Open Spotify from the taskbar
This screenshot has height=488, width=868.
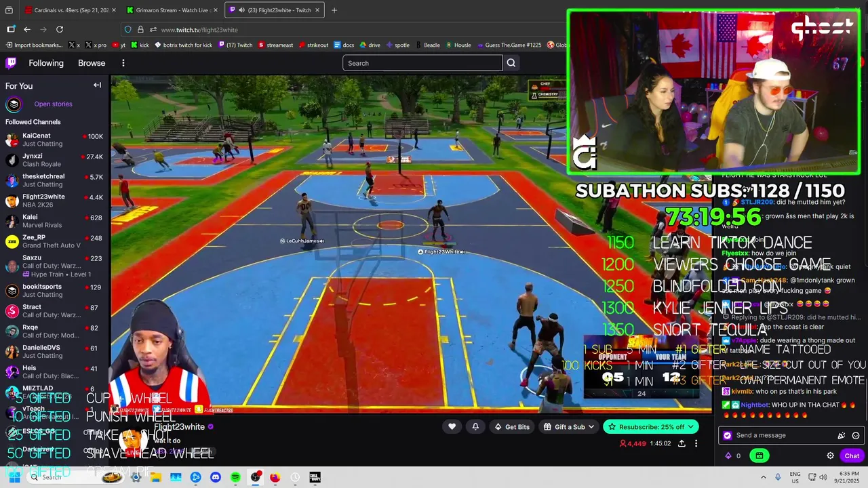tap(235, 477)
